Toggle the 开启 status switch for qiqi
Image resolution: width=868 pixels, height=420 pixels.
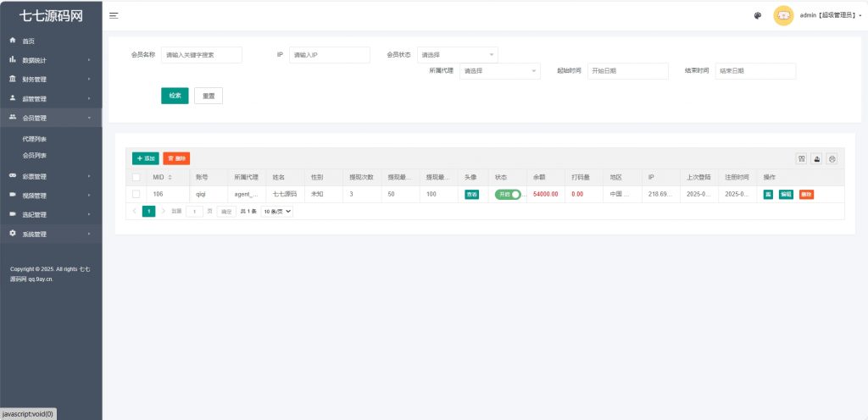[508, 195]
